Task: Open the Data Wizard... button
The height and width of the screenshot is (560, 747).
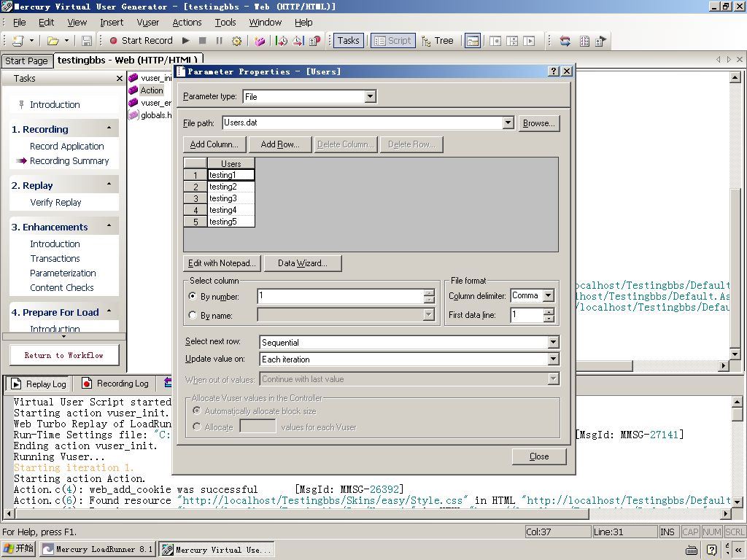Action: (x=303, y=262)
